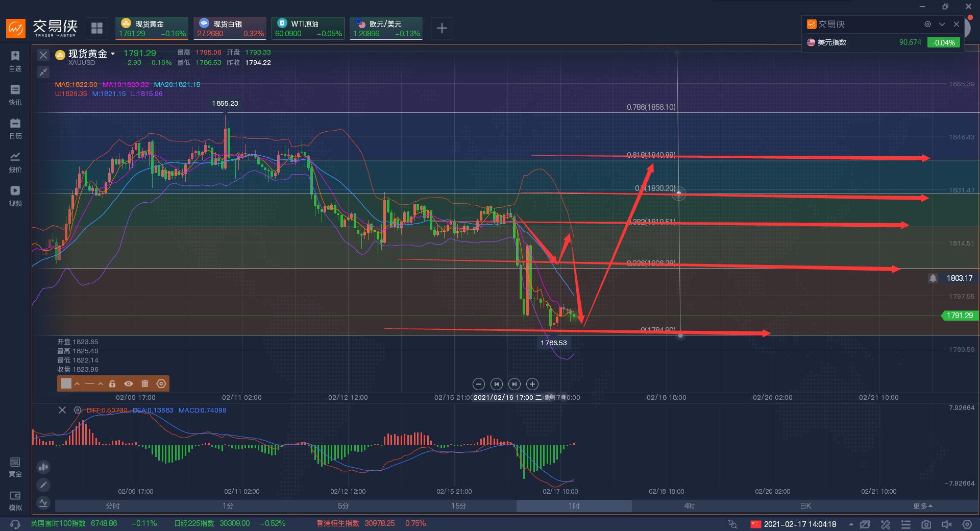Click the gray color swatch in the drawing toolbar
Image resolution: width=980 pixels, height=531 pixels.
66,383
